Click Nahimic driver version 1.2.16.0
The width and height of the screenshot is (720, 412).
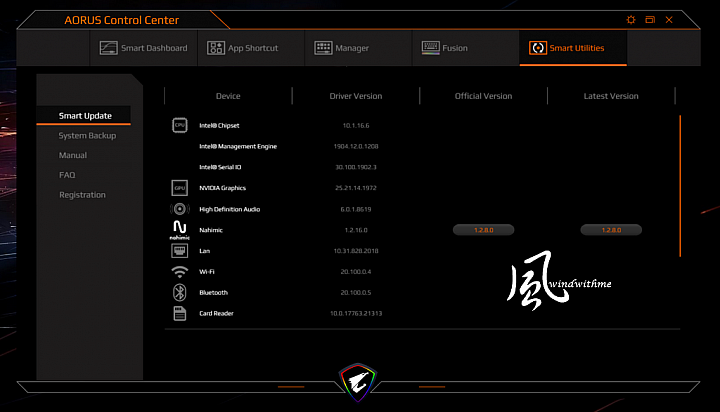click(356, 230)
